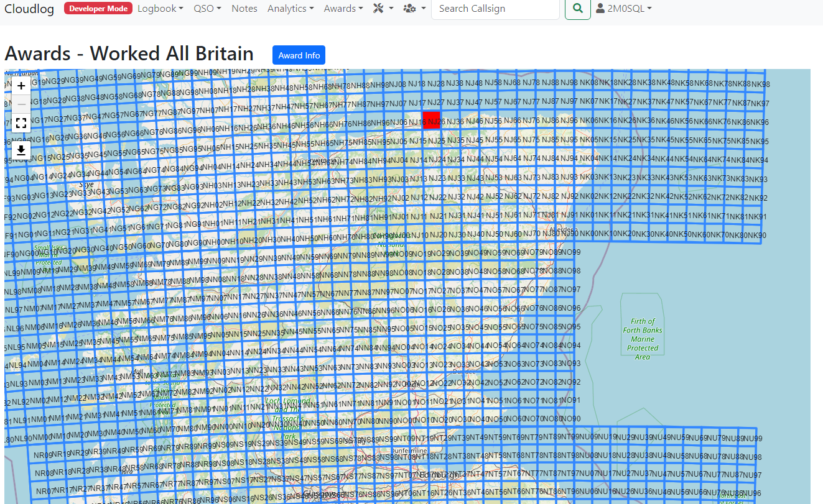Click the Firth of Forth Banks map label
This screenshot has height=504, width=823.
[x=643, y=339]
